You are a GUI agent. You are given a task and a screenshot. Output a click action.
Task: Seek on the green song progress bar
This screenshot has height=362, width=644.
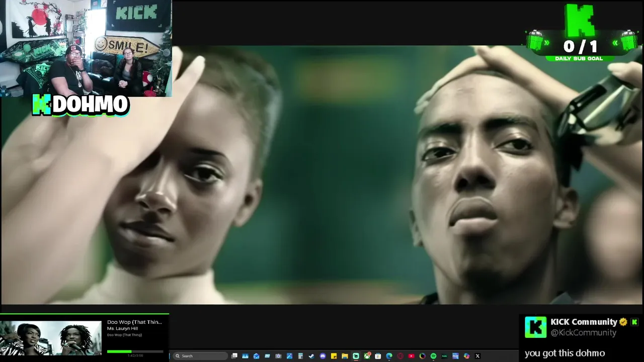pyautogui.click(x=135, y=351)
